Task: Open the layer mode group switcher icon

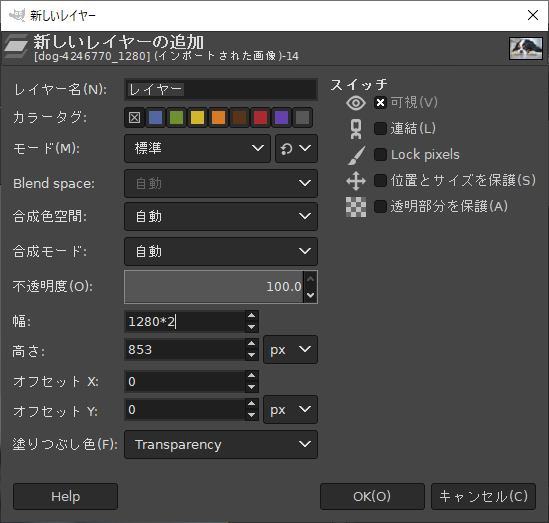Action: coord(296,148)
